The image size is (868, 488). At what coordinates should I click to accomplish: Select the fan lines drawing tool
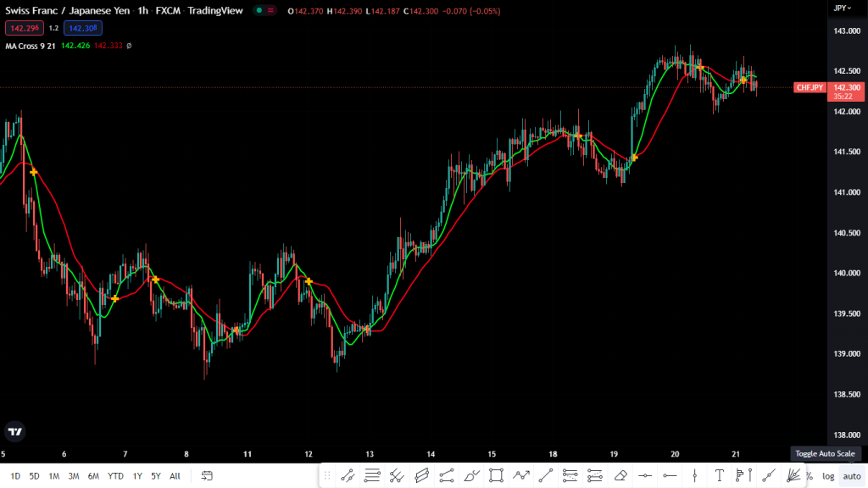(793, 475)
